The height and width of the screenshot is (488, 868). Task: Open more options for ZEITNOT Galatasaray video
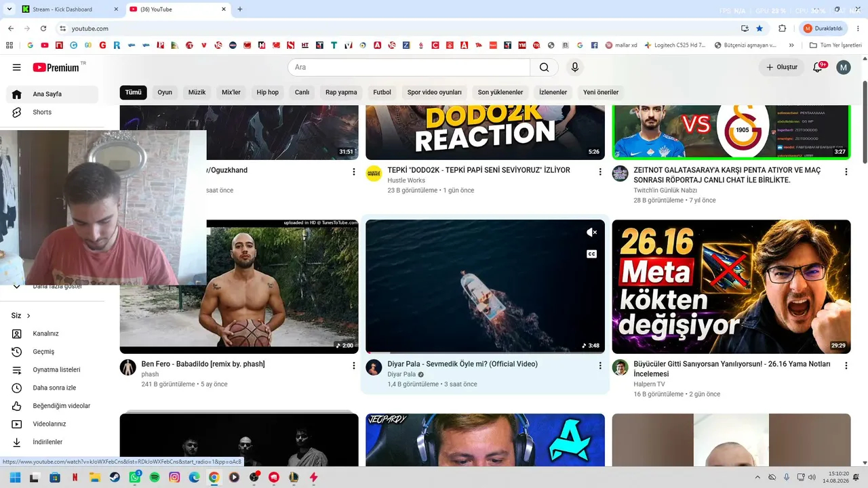846,172
